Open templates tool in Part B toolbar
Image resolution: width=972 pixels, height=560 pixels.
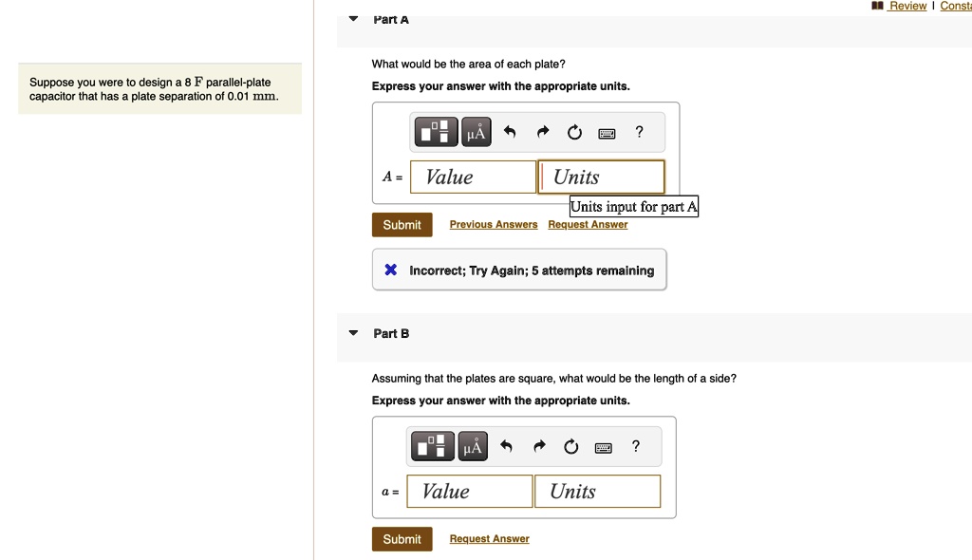point(432,446)
